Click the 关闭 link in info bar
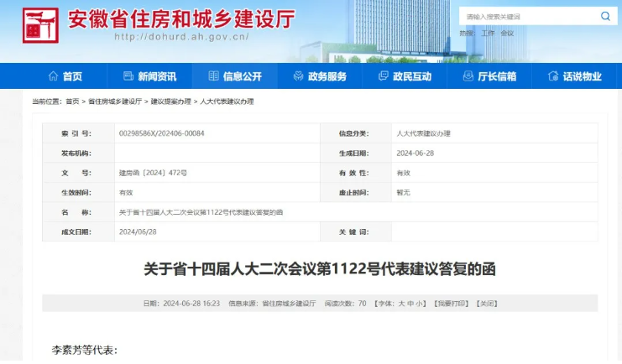The width and height of the screenshot is (622, 364). [487, 303]
